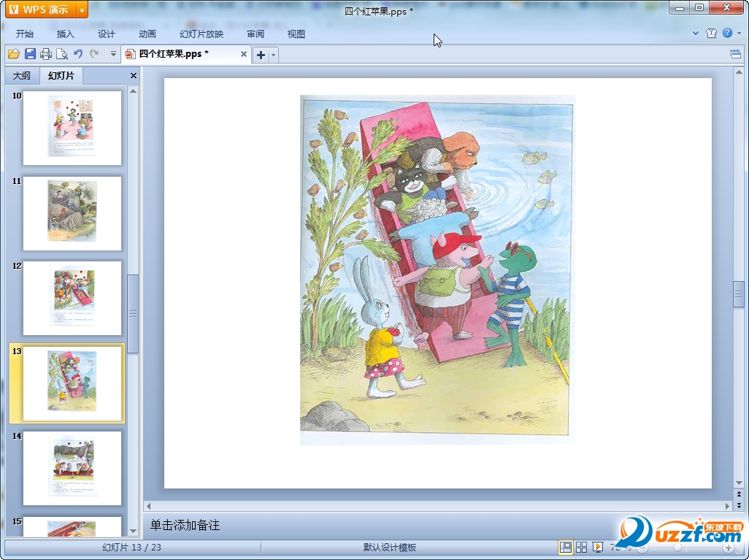This screenshot has height=560, width=749.
Task: Redo the last undone action
Action: click(94, 54)
